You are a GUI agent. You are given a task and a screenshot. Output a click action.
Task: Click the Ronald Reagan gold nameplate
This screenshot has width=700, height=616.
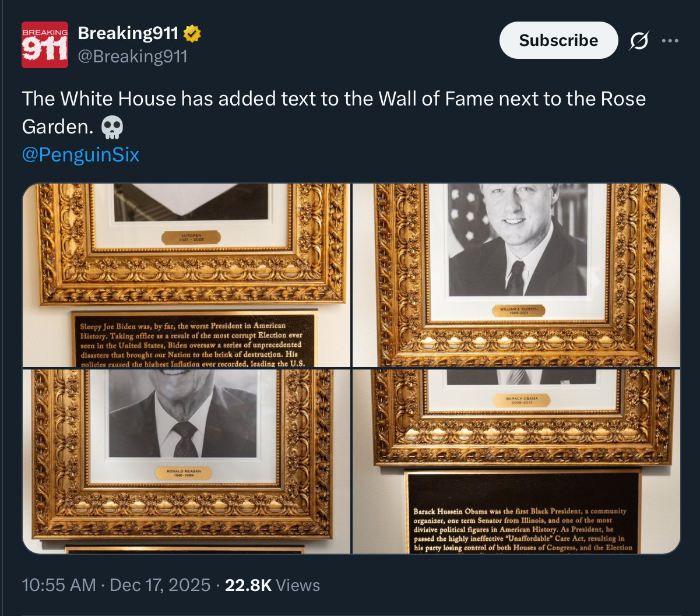coord(183,473)
